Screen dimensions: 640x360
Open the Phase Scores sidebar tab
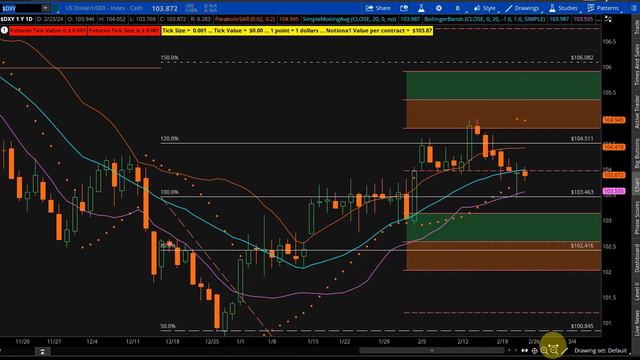click(636, 218)
